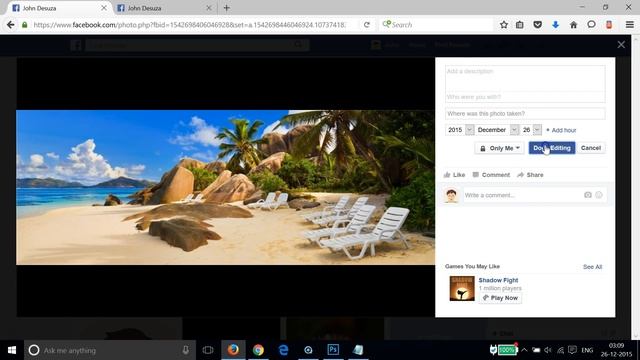The height and width of the screenshot is (360, 640).
Task: Click Play Now for Shadow Fight
Action: pyautogui.click(x=500, y=298)
